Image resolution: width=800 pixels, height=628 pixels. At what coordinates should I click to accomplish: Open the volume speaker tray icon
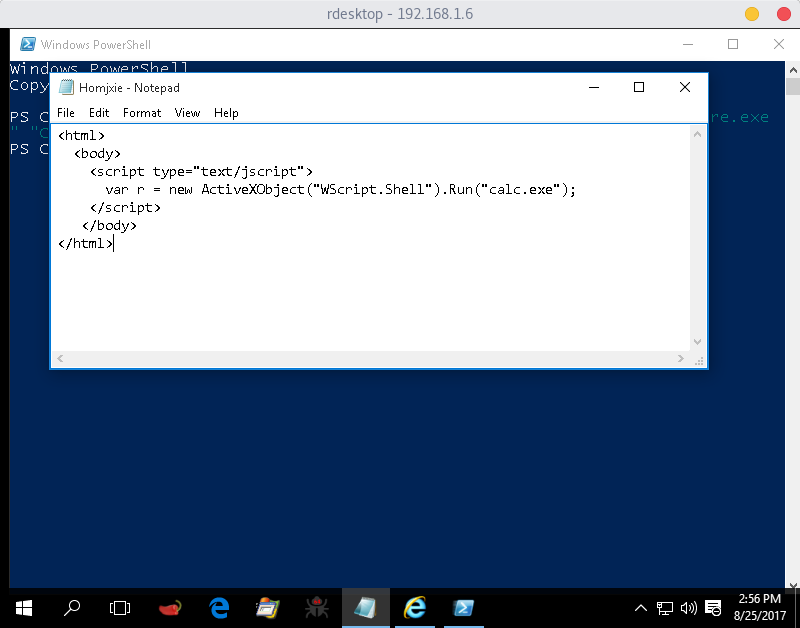coord(688,608)
